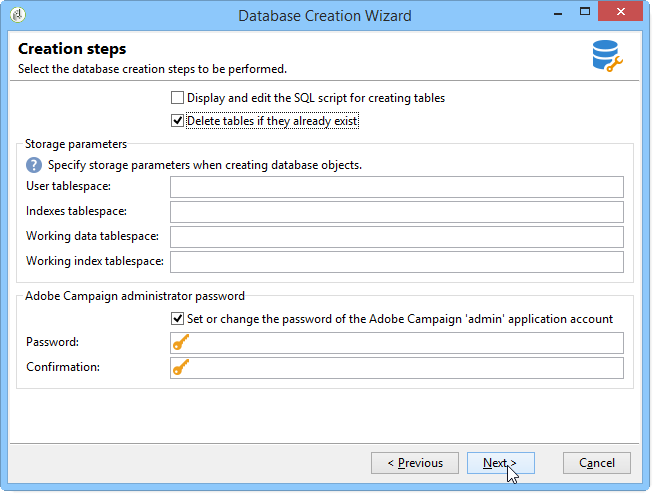Click the User tablespace input field
Viewport: 659px width, 500px height.
coord(396,187)
